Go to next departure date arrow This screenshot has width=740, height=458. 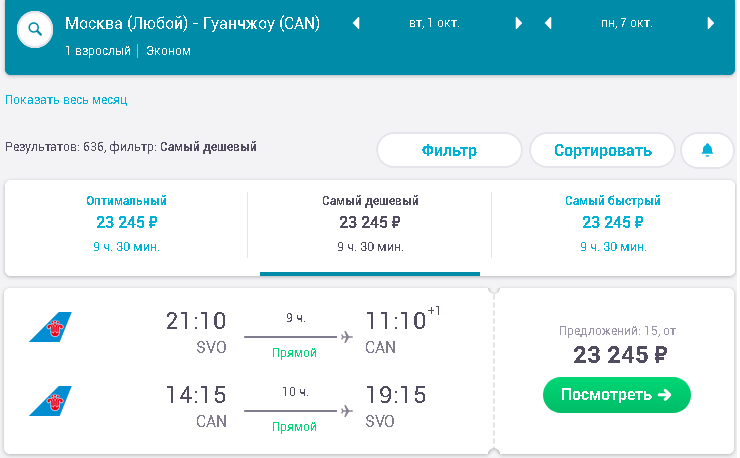tap(519, 23)
